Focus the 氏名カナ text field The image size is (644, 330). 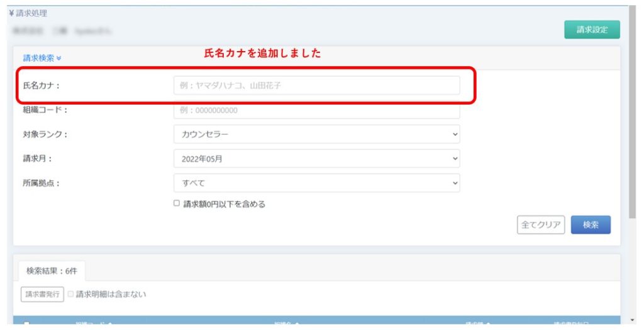coord(316,86)
